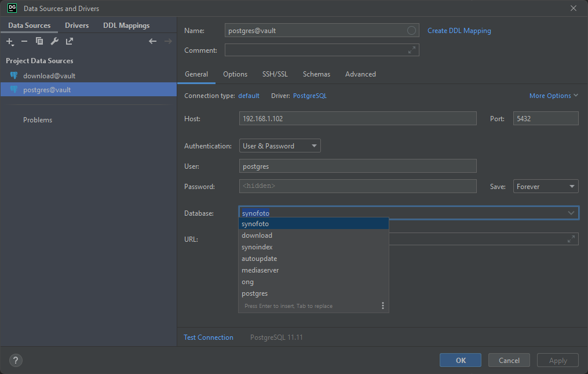
Task: Open the SSH/SSL tab
Action: click(275, 74)
